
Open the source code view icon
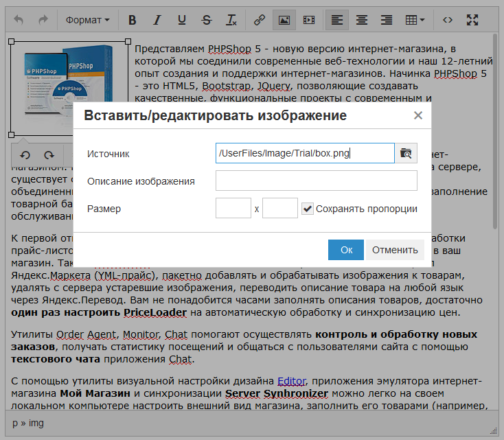coord(448,20)
